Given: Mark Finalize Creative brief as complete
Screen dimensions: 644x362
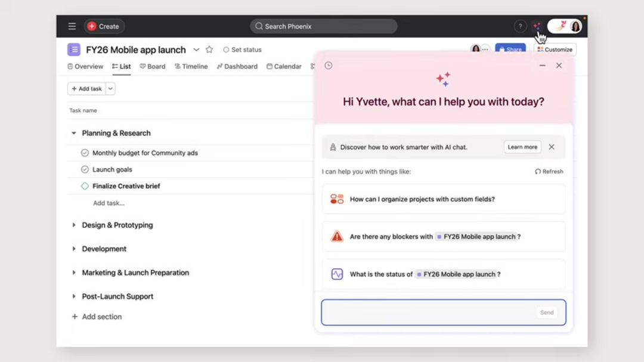Looking at the screenshot, I should [x=85, y=186].
